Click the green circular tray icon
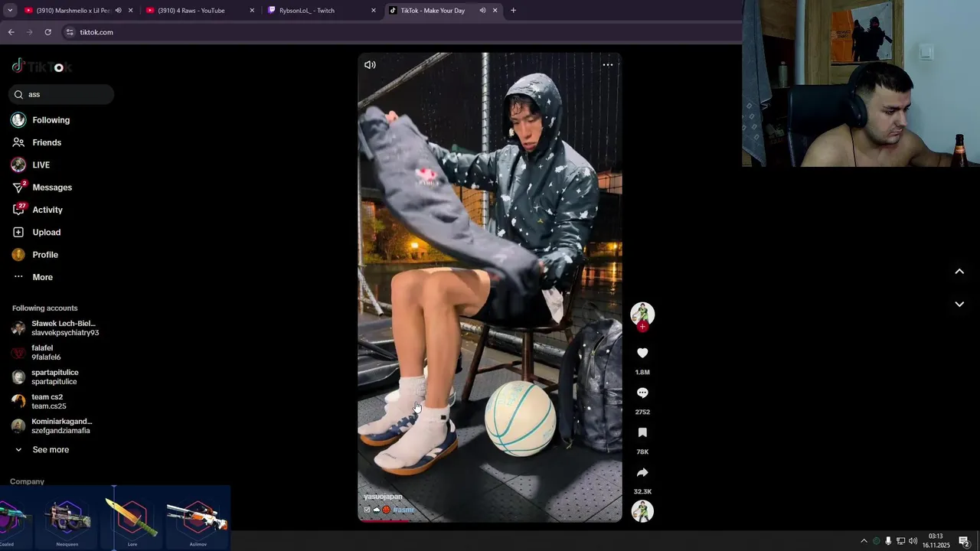This screenshot has height=551, width=980. [877, 541]
